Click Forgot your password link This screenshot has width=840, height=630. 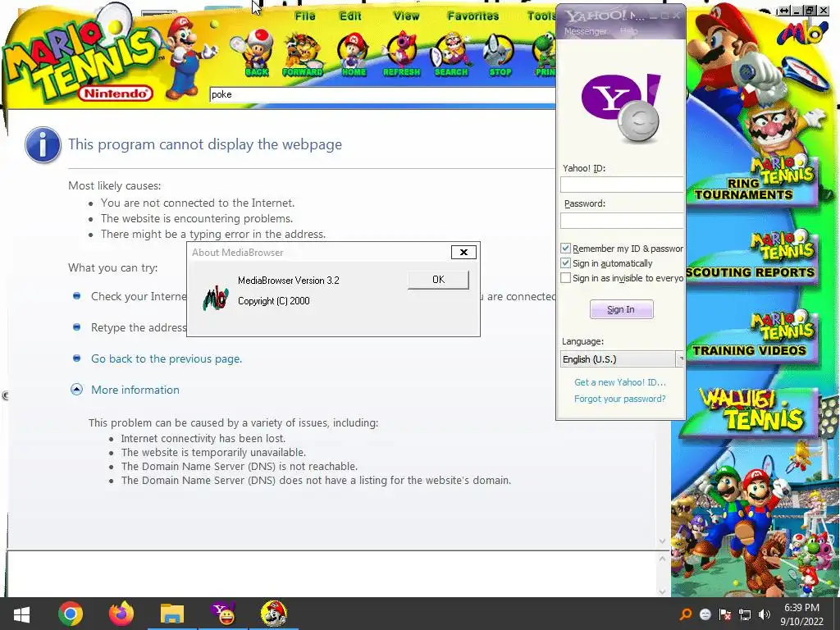click(x=620, y=399)
